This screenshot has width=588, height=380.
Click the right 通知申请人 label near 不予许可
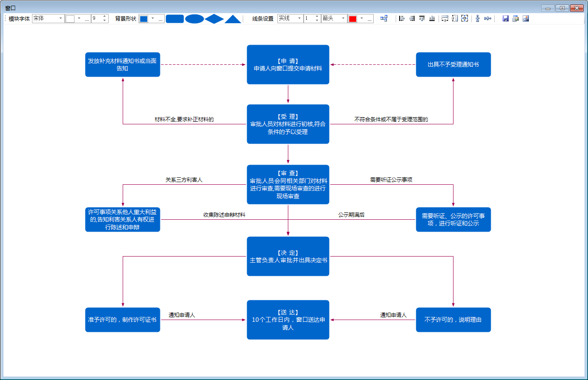pos(393,315)
